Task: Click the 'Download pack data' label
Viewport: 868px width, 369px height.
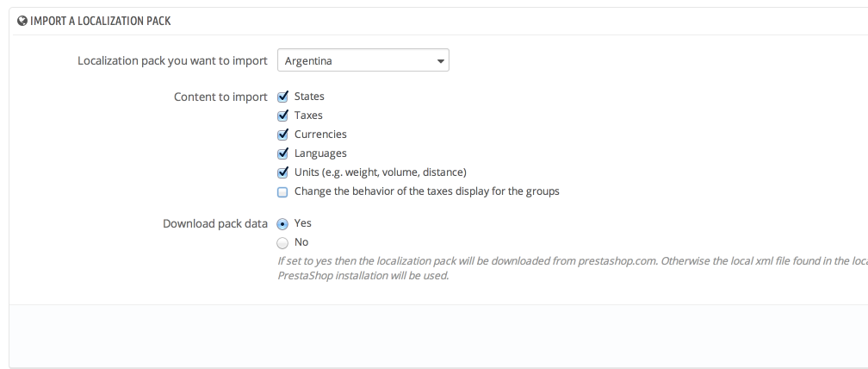Action: (214, 223)
